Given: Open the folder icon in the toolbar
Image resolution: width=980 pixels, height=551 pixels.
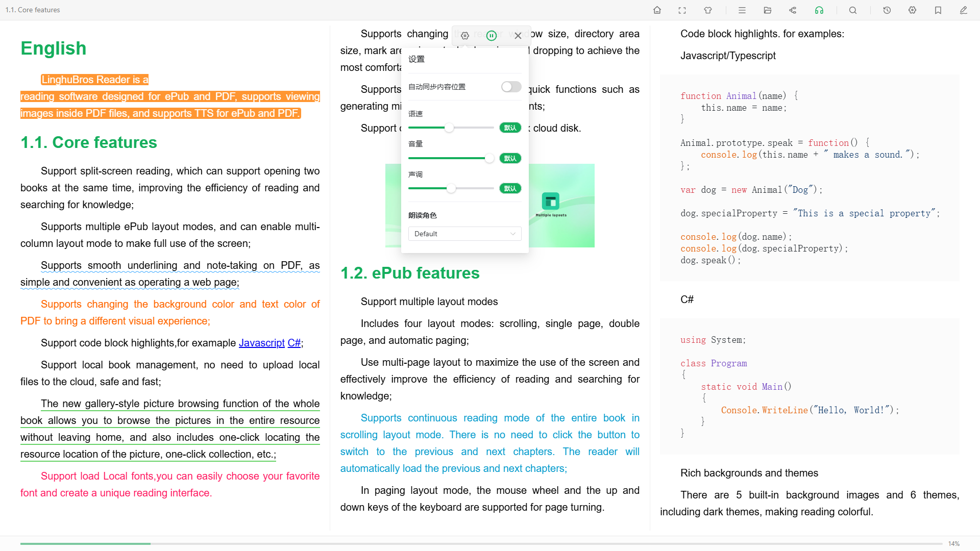Looking at the screenshot, I should pos(767,10).
